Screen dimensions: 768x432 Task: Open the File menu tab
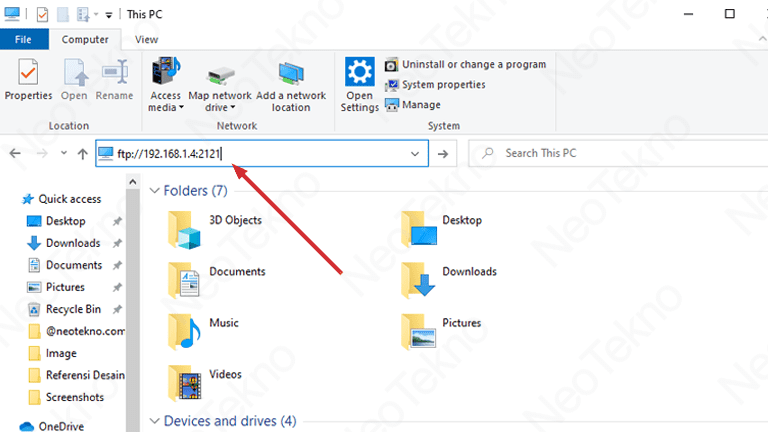(24, 39)
